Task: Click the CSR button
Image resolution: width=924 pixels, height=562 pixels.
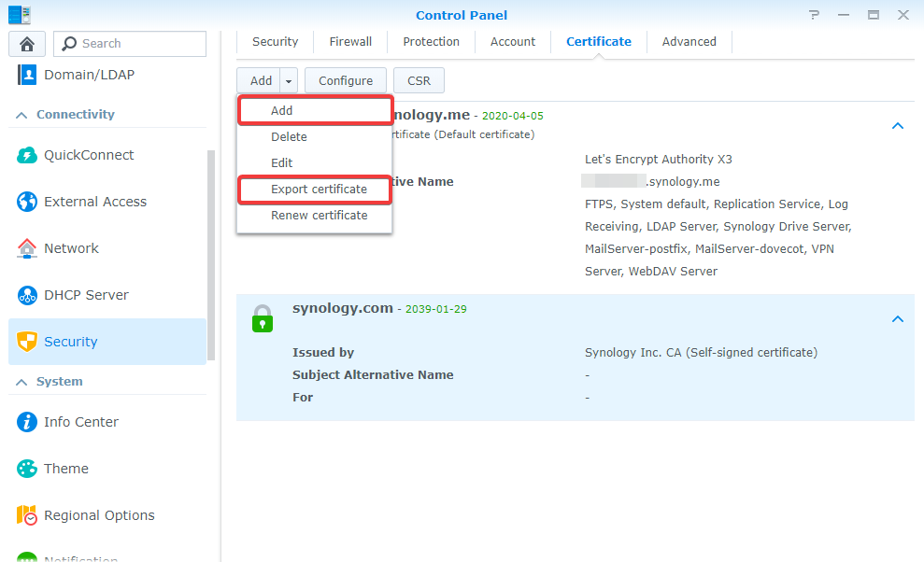Action: coord(419,80)
